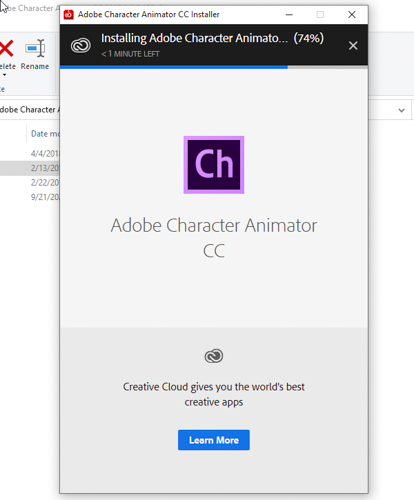Screen dimensions: 414x500
Task: Click the installation progress bar
Action: click(214, 67)
